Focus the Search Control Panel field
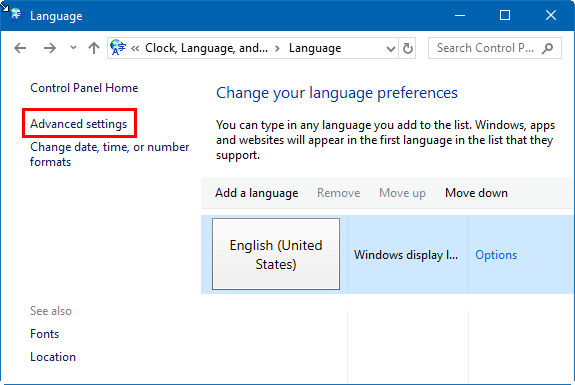 click(x=494, y=48)
